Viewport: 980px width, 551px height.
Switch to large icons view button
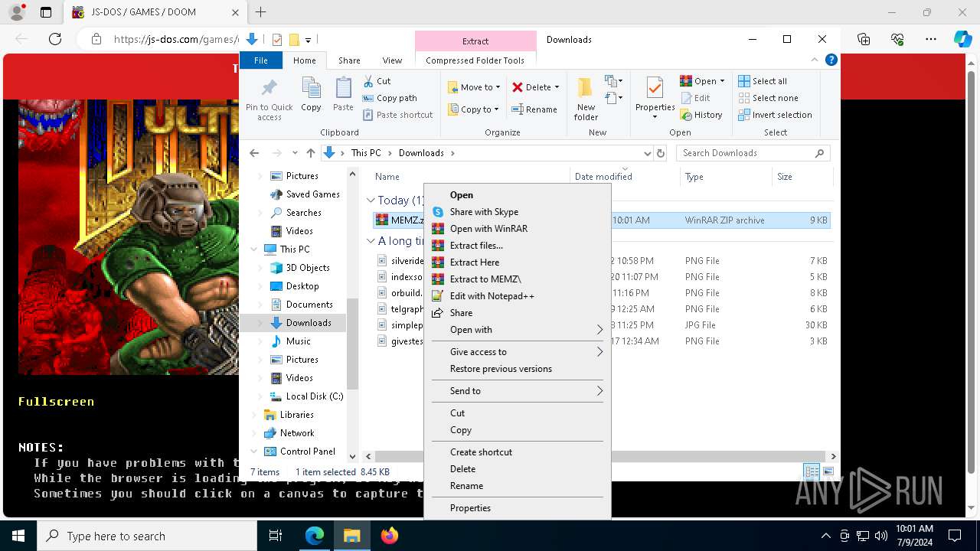[828, 472]
